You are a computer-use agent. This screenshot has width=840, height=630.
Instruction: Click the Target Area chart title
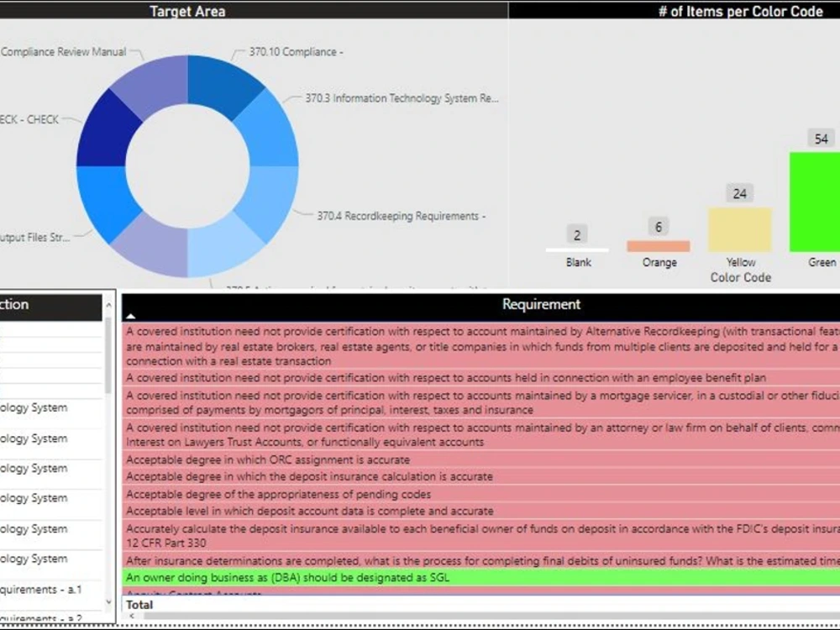186,11
